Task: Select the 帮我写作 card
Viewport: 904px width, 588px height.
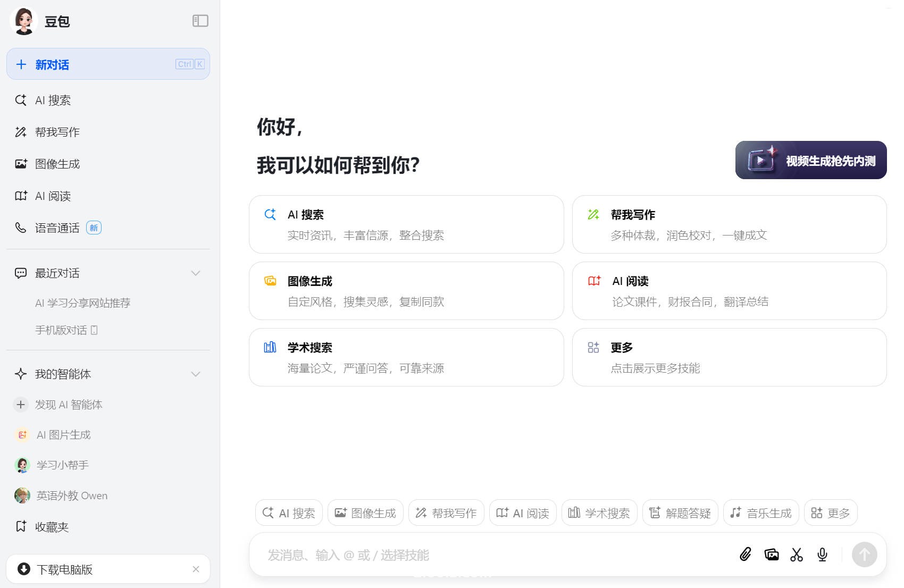Action: click(729, 224)
